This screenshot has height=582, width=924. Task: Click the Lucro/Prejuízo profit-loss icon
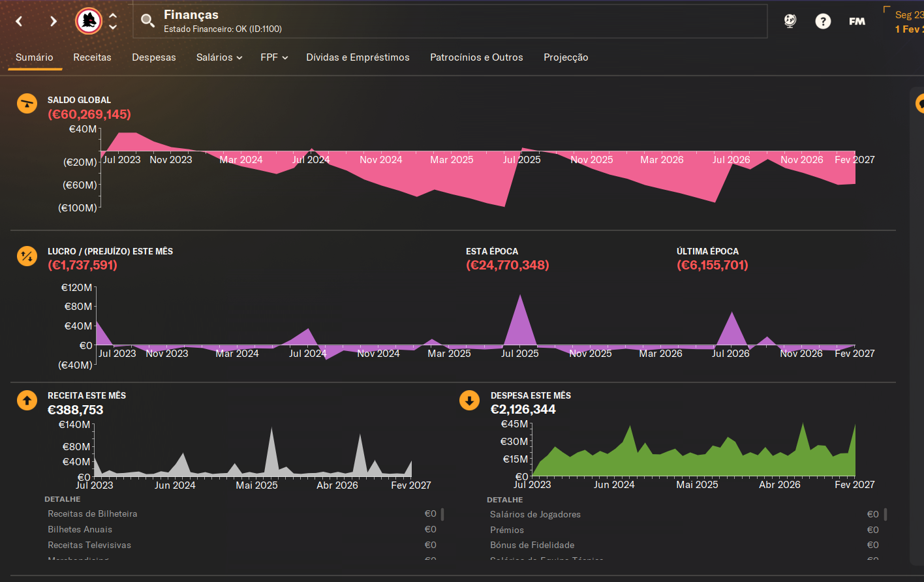point(27,256)
